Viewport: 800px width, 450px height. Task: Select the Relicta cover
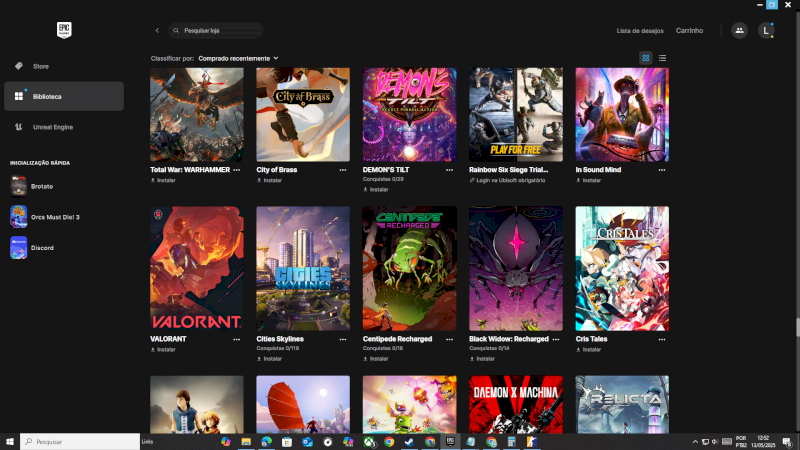(622, 405)
